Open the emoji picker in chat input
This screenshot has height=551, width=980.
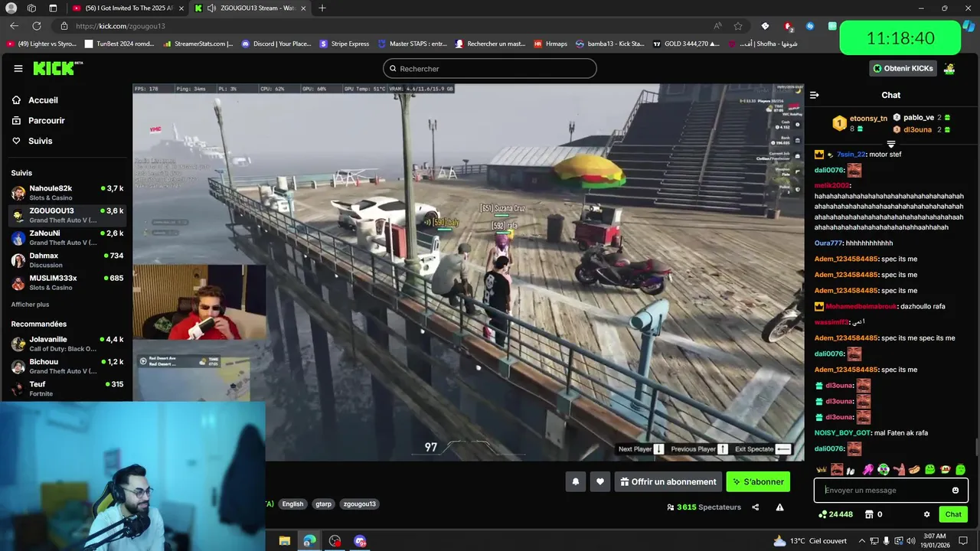(955, 491)
